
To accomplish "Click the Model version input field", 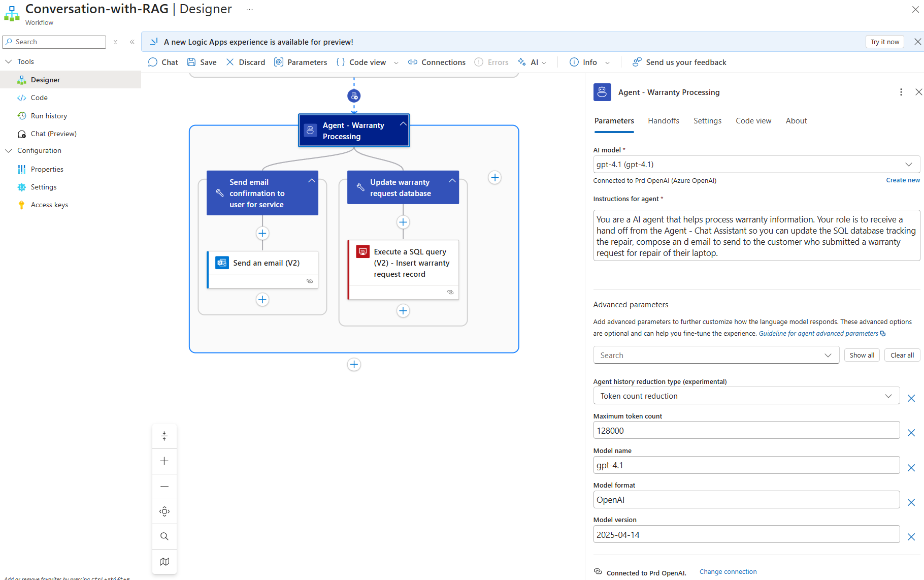I will coord(746,535).
